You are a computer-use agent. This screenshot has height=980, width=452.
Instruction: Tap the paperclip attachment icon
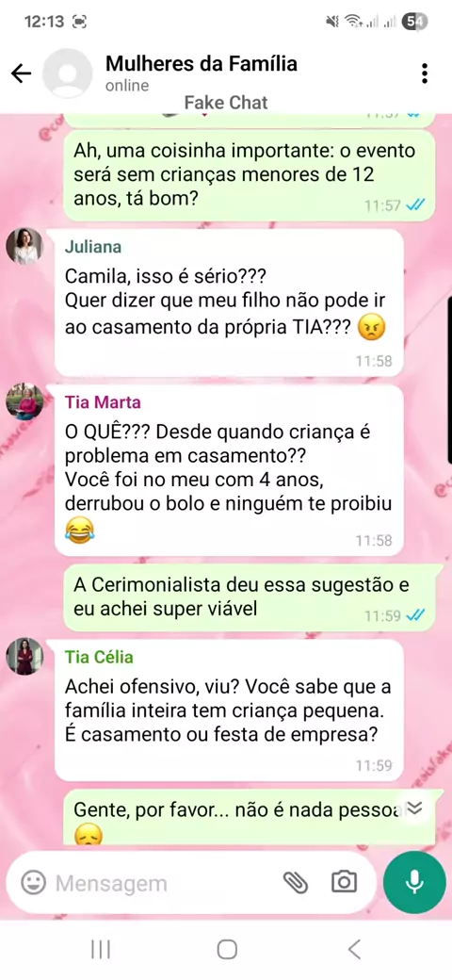click(296, 883)
